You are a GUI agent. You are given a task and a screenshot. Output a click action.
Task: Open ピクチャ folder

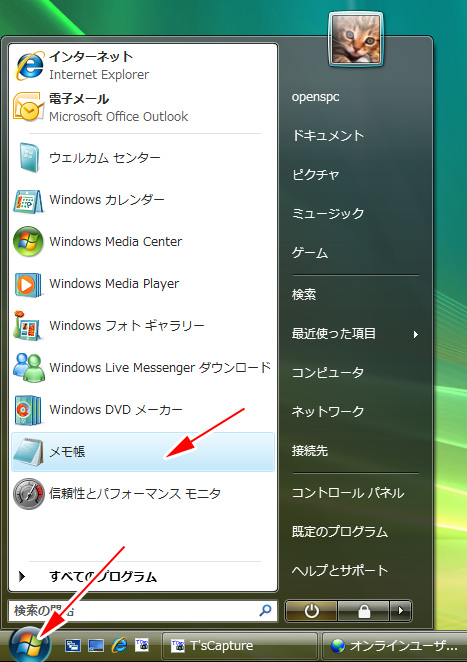click(x=316, y=175)
